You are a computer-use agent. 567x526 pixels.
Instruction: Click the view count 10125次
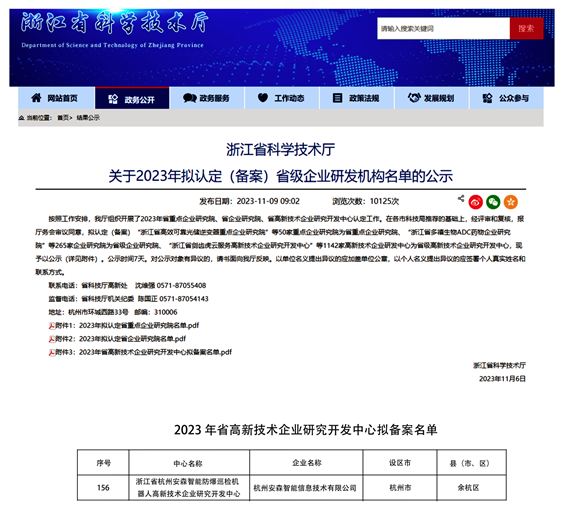(x=384, y=201)
